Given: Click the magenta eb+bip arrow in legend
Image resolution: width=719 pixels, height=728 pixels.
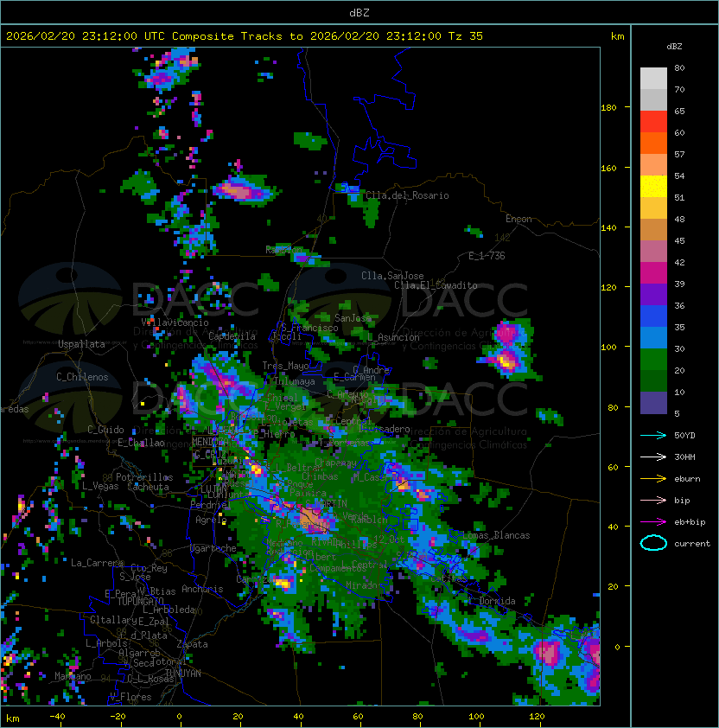Looking at the screenshot, I should click(653, 522).
